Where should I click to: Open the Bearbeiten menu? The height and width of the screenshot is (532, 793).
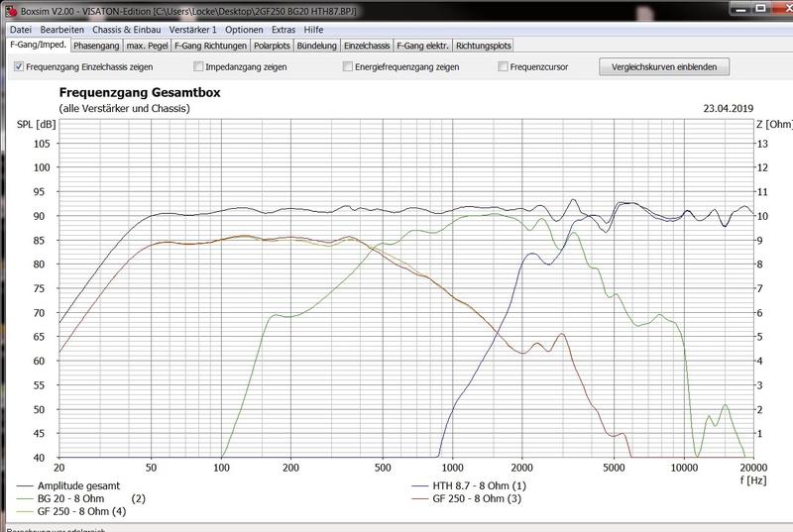coord(61,30)
